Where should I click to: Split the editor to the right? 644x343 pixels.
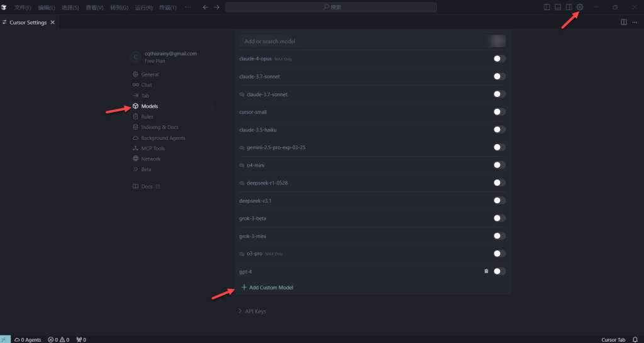pyautogui.click(x=623, y=22)
